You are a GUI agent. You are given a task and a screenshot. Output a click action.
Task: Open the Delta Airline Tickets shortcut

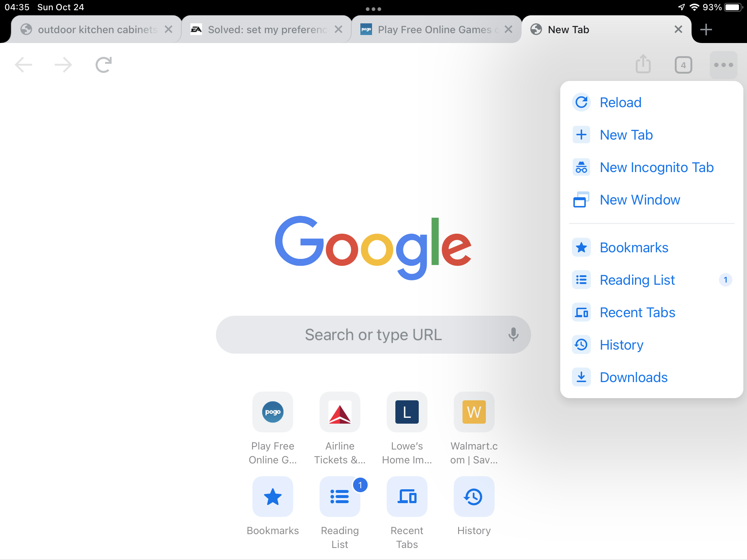pyautogui.click(x=340, y=412)
